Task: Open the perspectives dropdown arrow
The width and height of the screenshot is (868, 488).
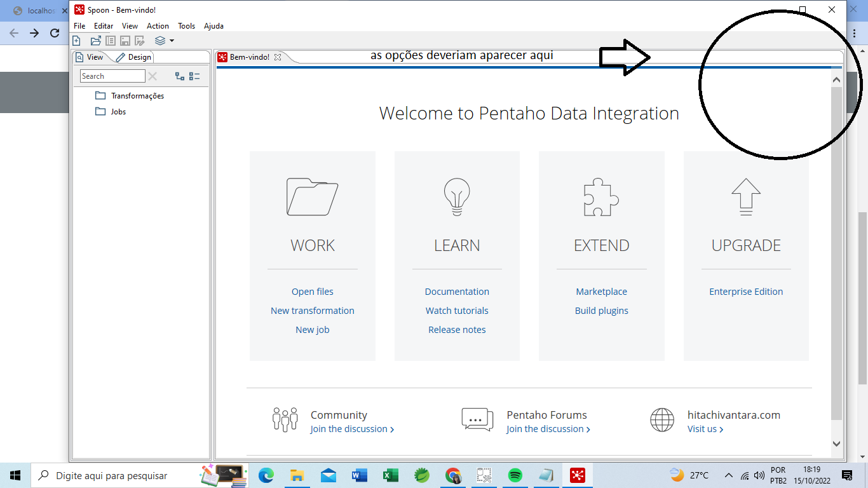Action: tap(172, 41)
